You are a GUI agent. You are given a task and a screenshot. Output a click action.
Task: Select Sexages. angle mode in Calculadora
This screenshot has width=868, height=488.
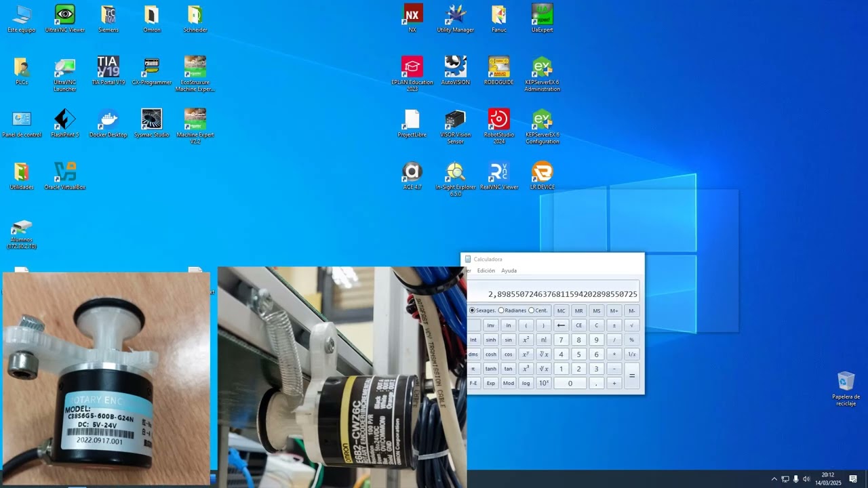[482, 310]
